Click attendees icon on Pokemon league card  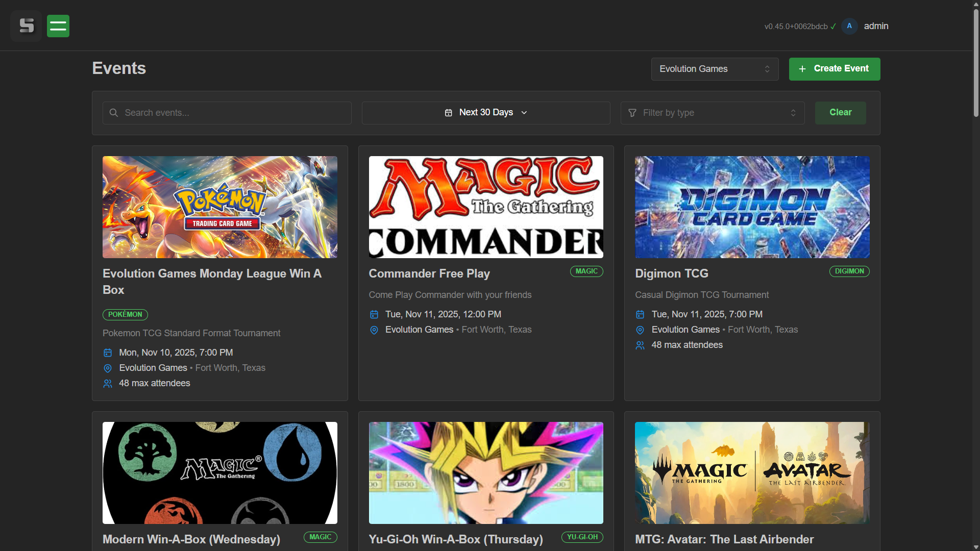point(108,384)
